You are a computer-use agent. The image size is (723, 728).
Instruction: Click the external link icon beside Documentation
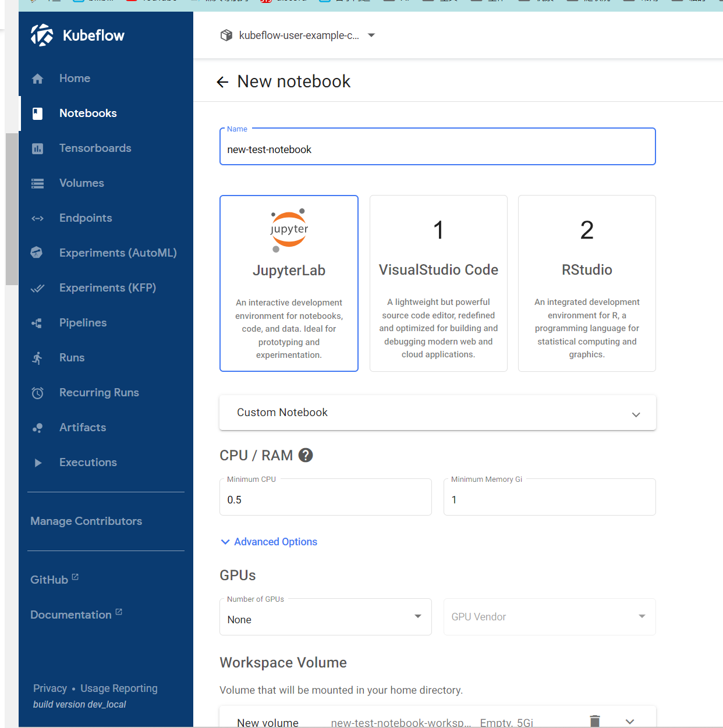pos(119,612)
